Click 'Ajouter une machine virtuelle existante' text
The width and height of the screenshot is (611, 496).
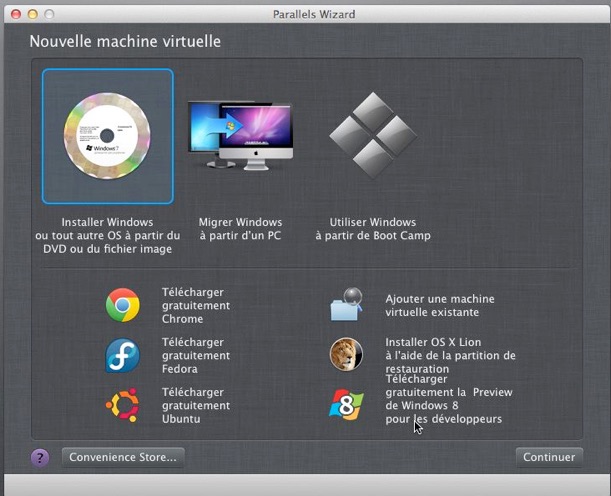pos(440,305)
